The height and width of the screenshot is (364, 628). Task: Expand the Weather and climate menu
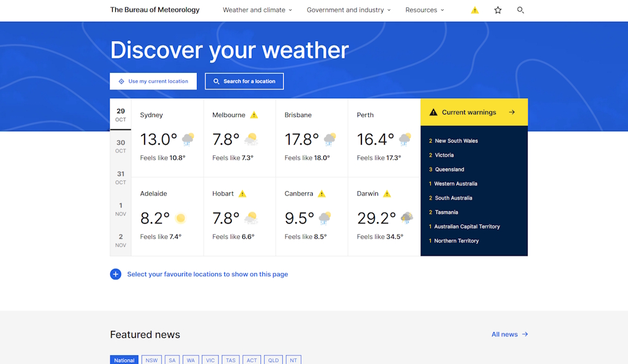257,10
